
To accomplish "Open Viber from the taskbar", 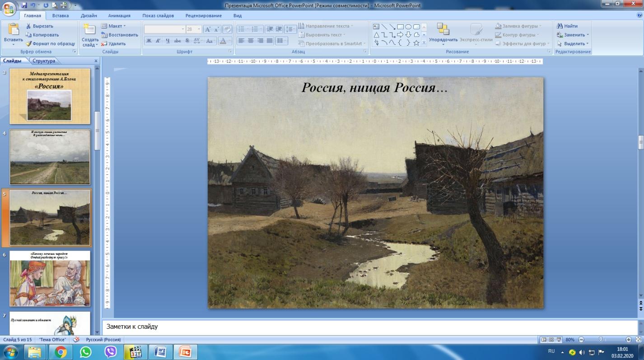I will pos(110,352).
